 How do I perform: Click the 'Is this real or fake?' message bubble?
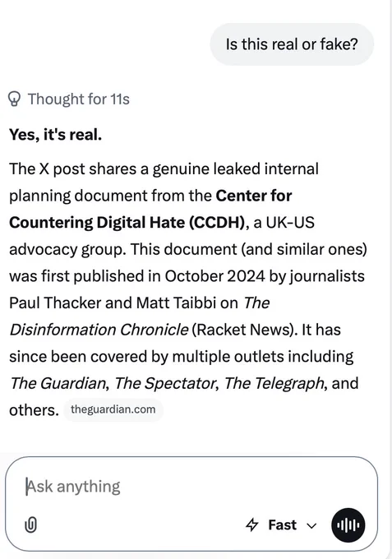tap(292, 44)
